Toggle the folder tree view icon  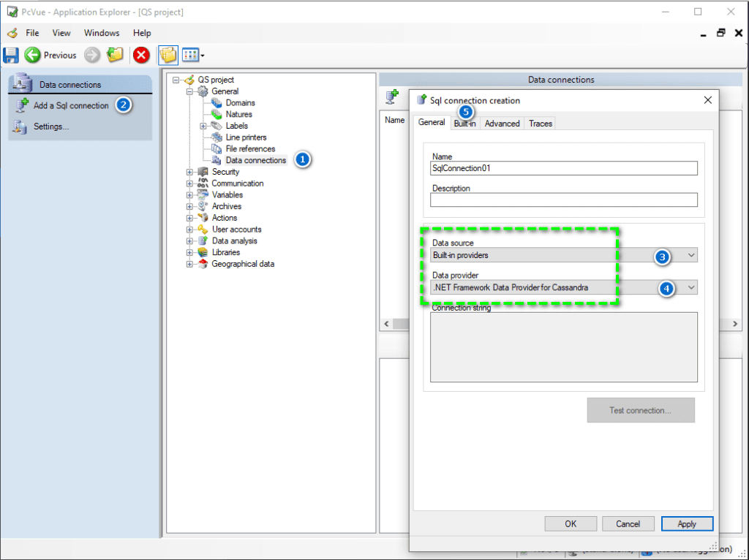[x=168, y=55]
